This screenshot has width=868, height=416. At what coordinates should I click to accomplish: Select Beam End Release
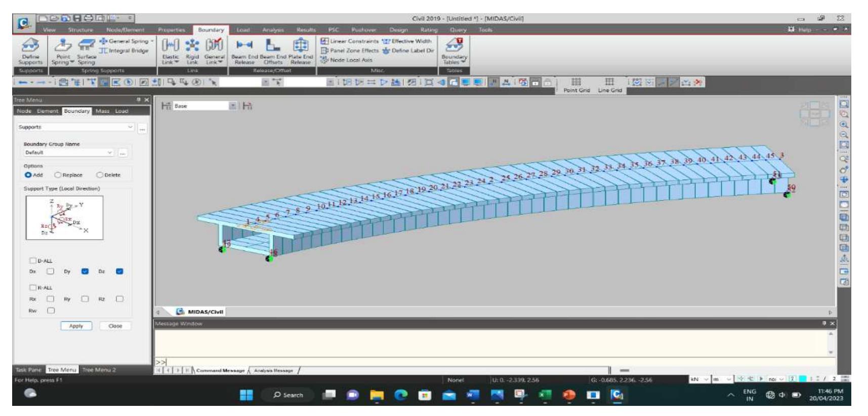(x=244, y=52)
